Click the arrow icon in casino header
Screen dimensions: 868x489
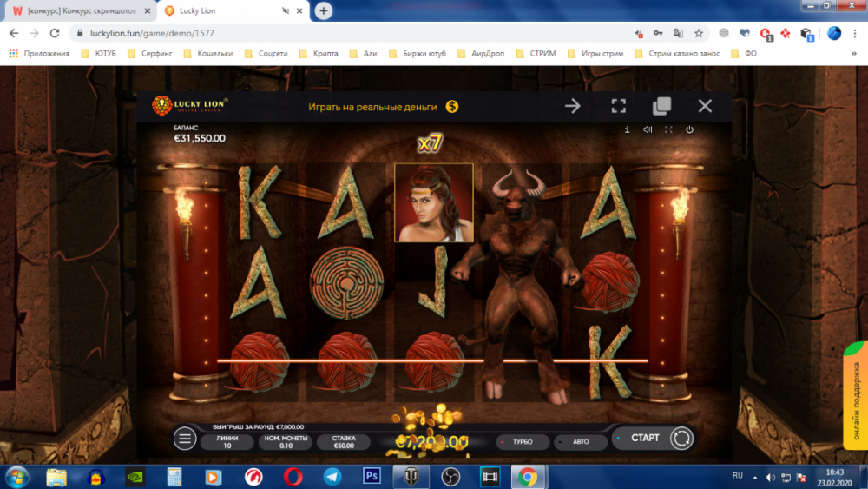coord(573,106)
